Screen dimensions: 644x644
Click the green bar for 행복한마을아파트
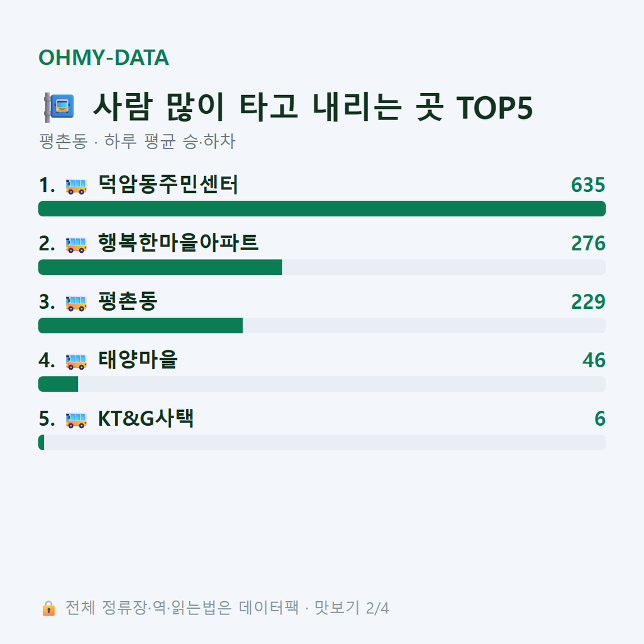(160, 267)
